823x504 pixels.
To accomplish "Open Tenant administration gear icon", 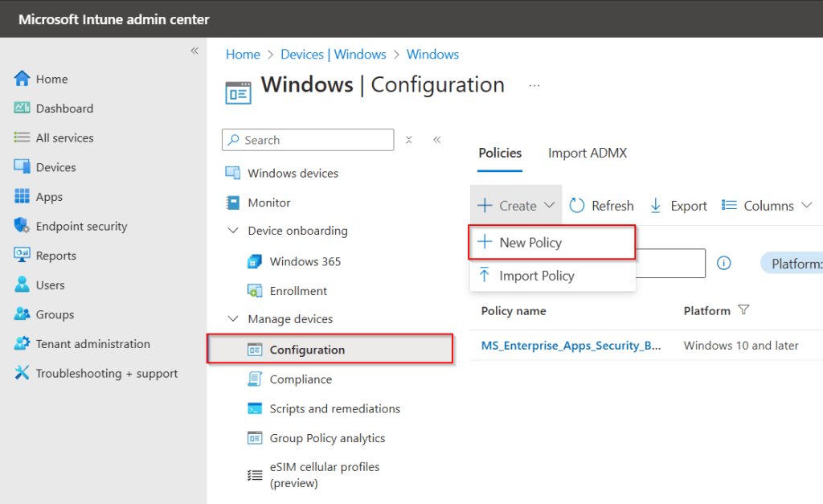I will (x=22, y=344).
